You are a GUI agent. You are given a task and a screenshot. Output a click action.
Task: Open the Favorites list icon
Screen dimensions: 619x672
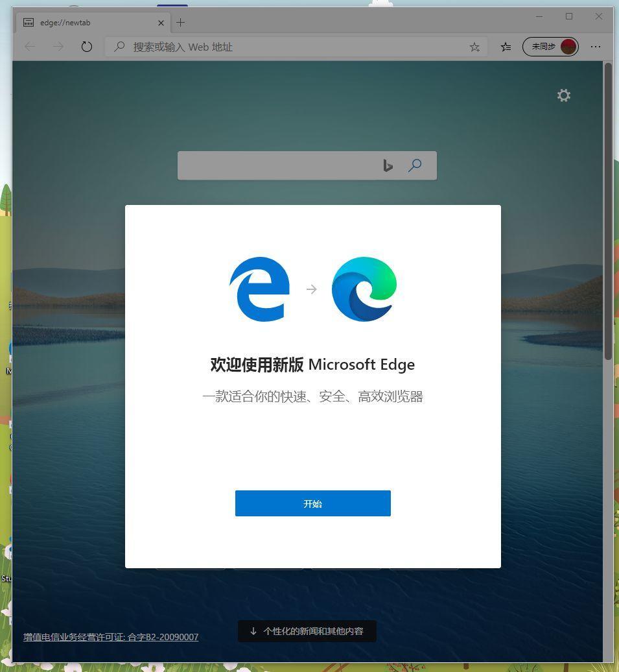tap(506, 47)
